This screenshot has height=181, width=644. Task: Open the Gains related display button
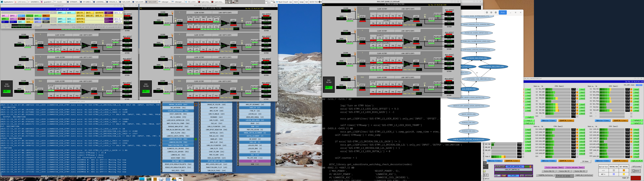(636, 171)
